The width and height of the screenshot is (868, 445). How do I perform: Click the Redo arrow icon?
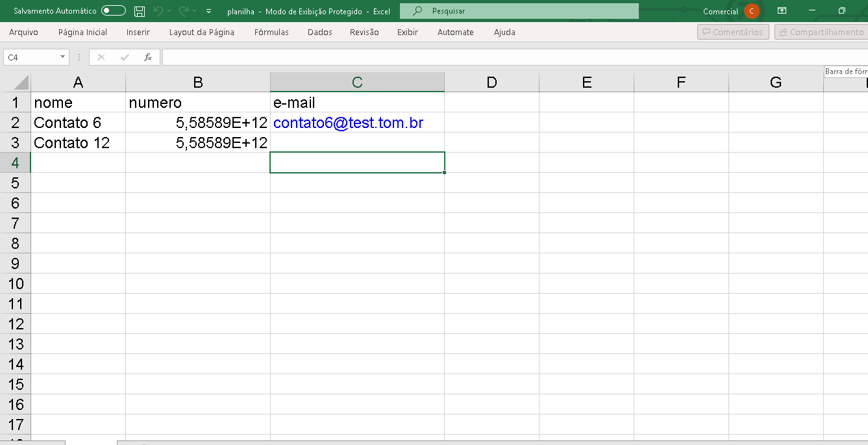(184, 11)
